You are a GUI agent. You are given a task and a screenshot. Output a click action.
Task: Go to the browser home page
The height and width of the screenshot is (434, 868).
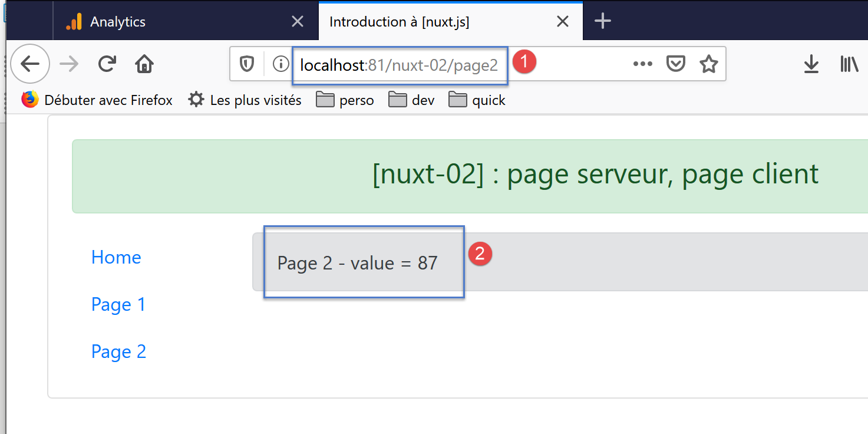click(x=144, y=64)
